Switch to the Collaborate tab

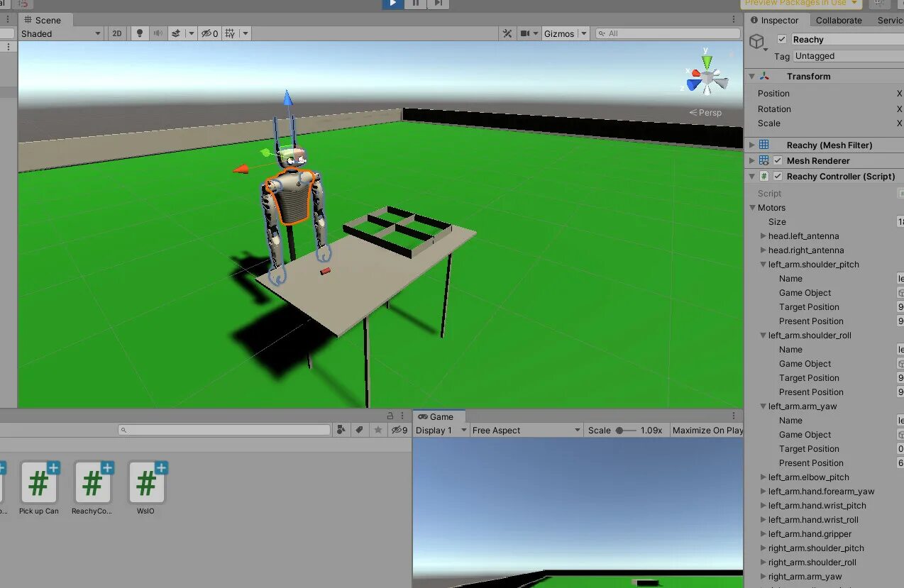pos(839,21)
